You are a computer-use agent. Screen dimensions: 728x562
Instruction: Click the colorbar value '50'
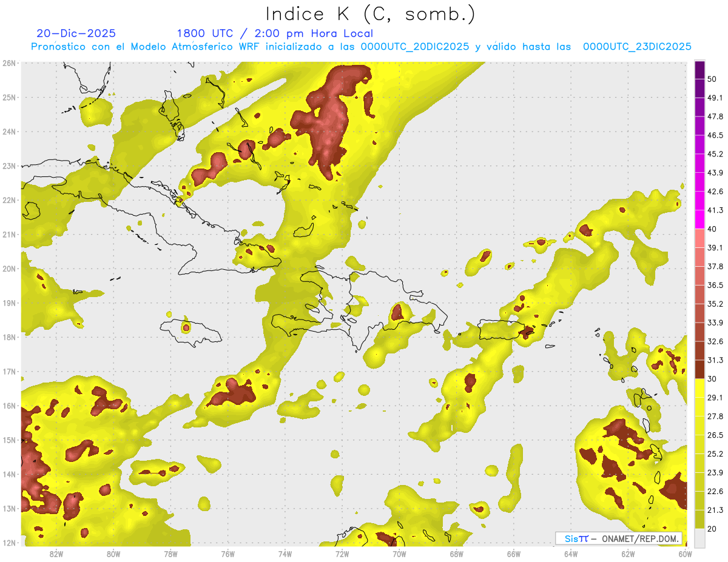click(x=712, y=79)
